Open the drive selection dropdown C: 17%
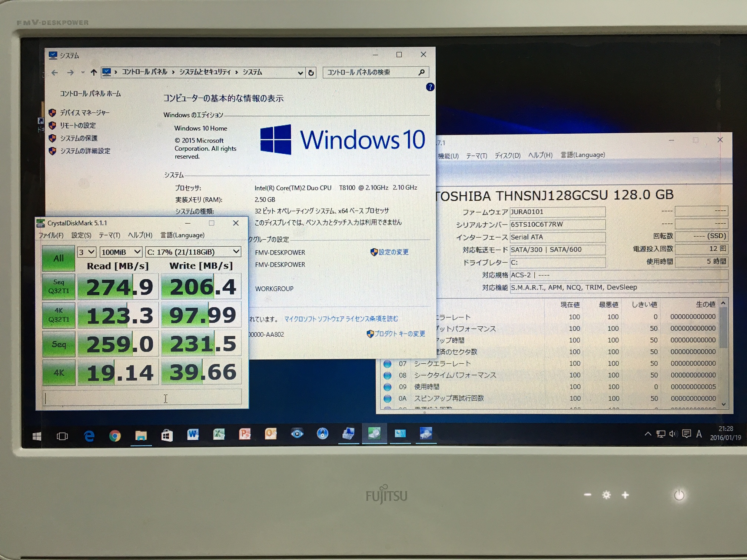Viewport: 747px width, 560px height. point(193,252)
